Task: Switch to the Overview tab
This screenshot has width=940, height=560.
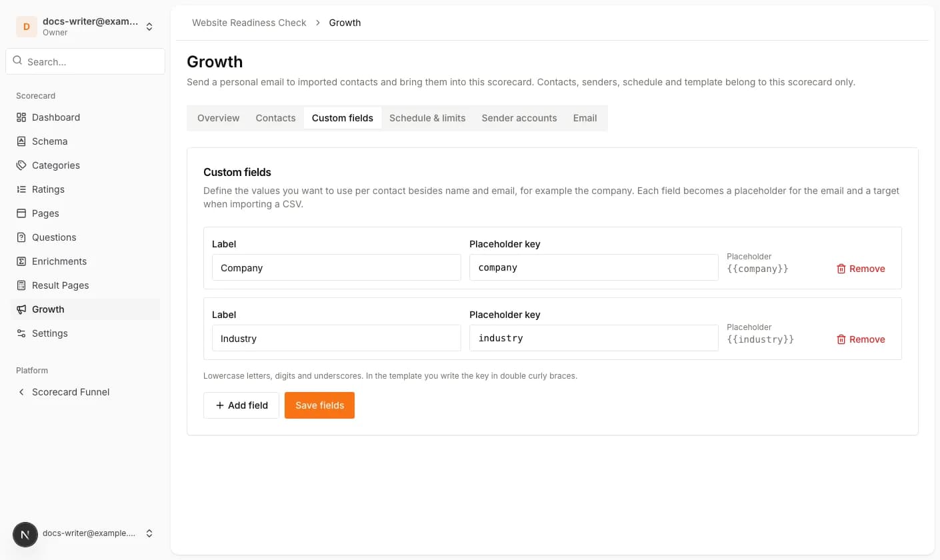Action: [x=218, y=118]
